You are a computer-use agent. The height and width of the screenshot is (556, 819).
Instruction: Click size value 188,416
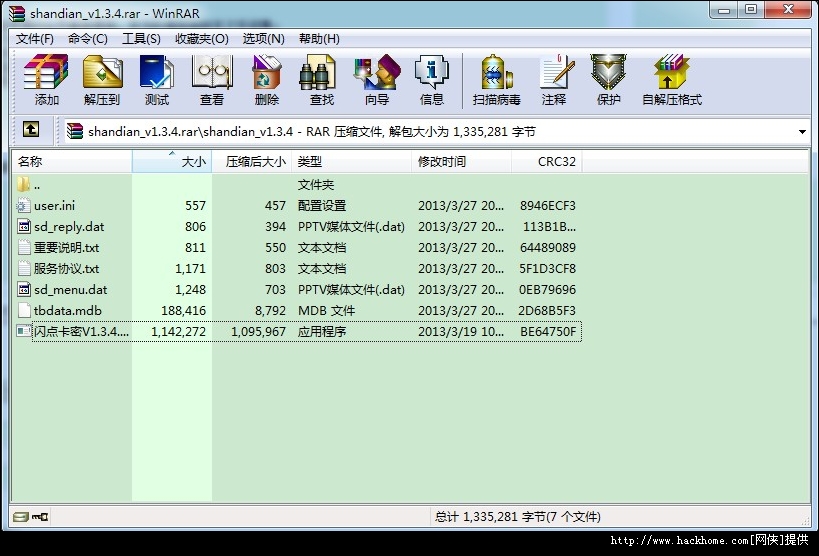(x=183, y=310)
